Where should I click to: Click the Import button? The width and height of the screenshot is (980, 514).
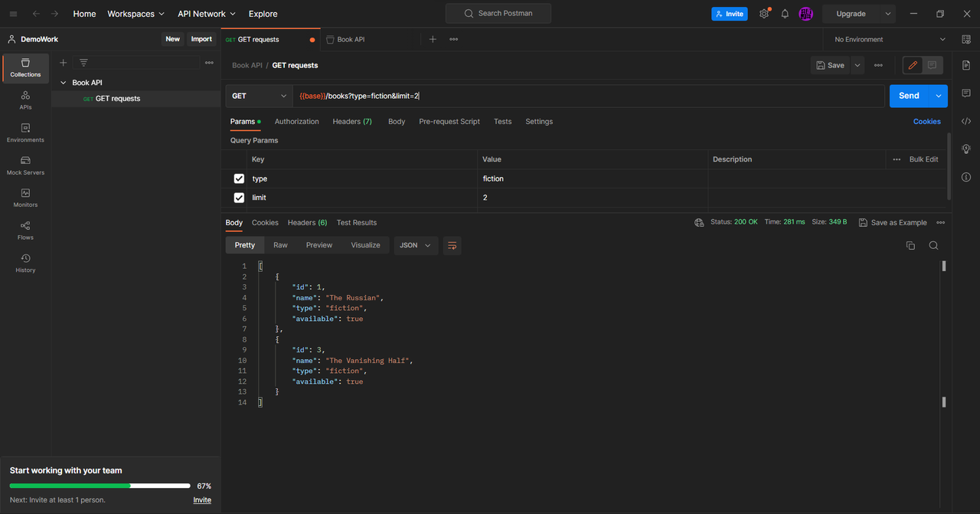[x=201, y=39]
